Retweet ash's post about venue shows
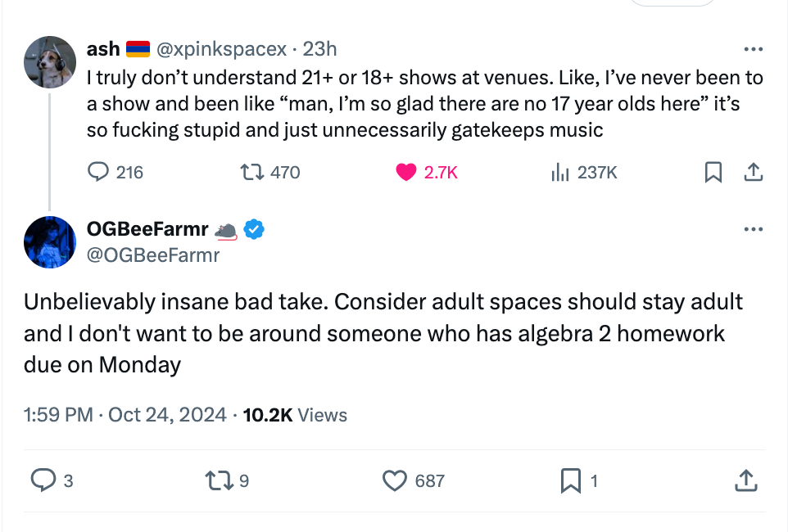 (249, 172)
